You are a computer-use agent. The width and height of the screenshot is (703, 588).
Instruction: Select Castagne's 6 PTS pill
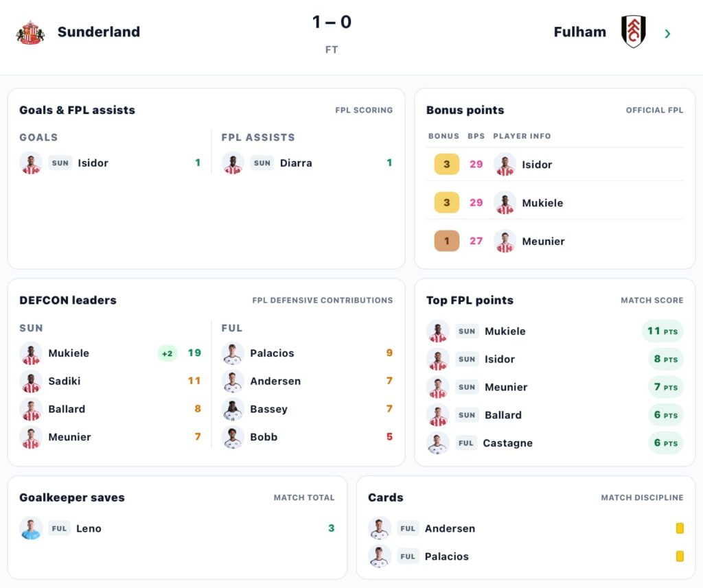(x=666, y=443)
